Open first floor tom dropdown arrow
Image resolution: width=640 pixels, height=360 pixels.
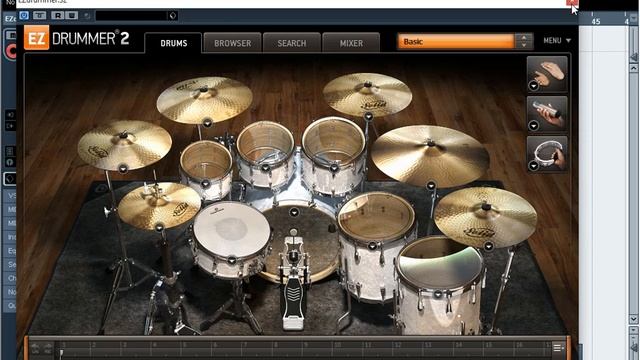tap(372, 246)
